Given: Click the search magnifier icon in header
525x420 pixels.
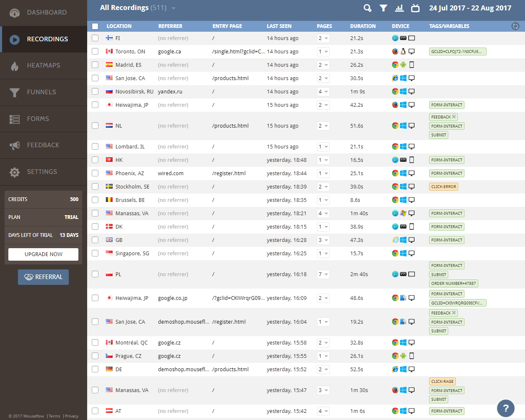Looking at the screenshot, I should [x=367, y=8].
